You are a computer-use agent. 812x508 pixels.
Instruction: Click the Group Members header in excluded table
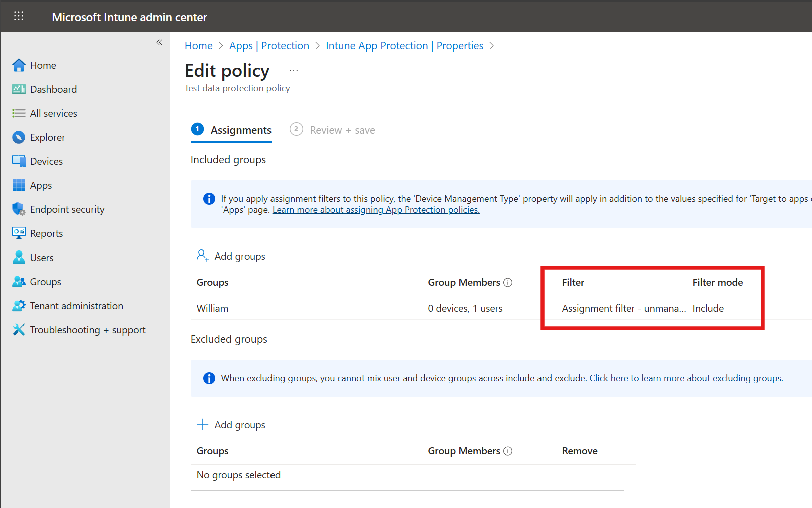pyautogui.click(x=464, y=451)
